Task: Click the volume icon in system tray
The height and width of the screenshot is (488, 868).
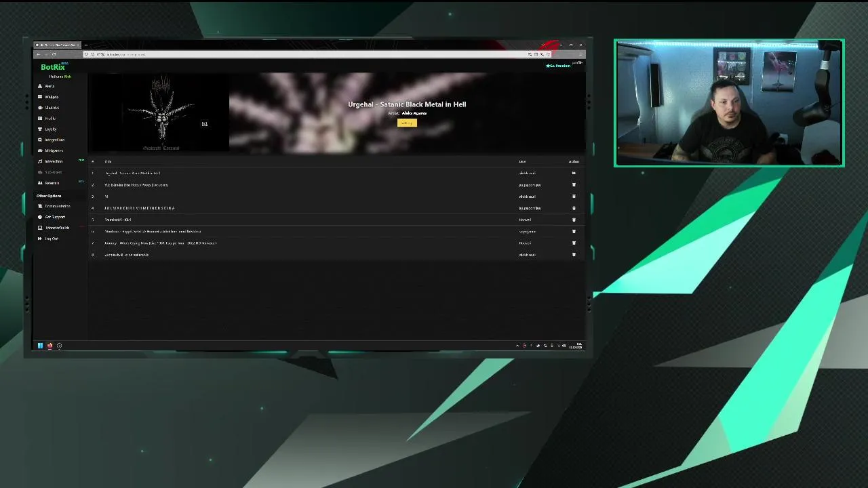Action: click(564, 346)
